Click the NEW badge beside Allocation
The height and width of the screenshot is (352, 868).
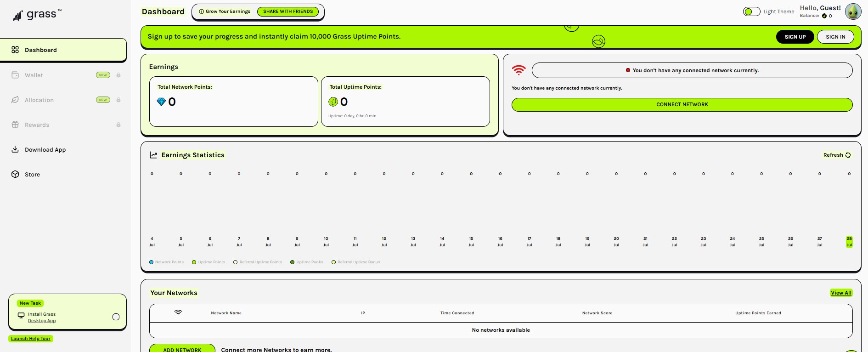pyautogui.click(x=103, y=100)
